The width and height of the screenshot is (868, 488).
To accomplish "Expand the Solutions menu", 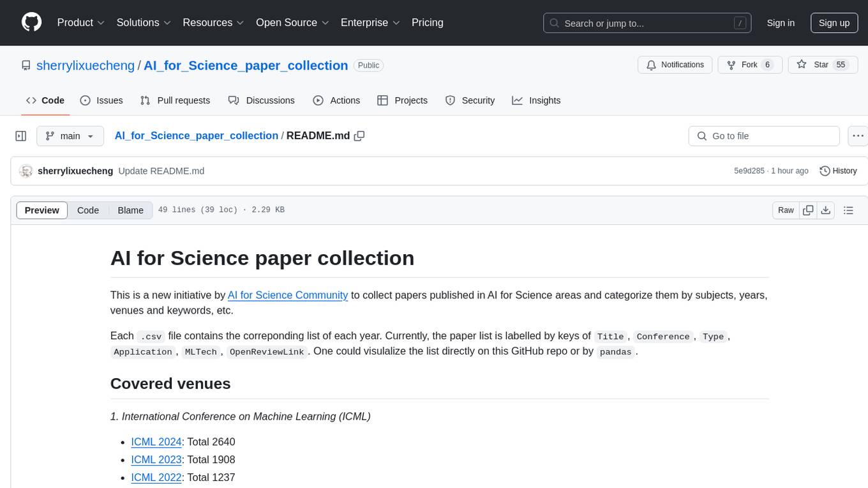I will (144, 22).
